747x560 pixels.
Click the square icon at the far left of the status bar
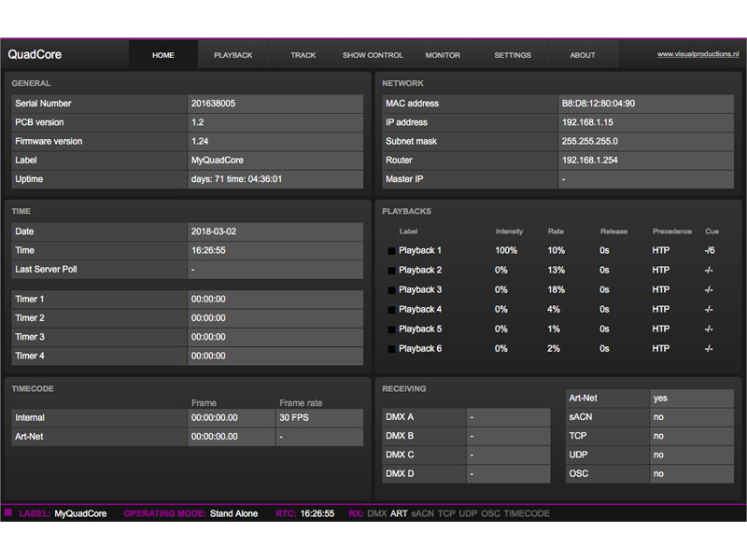11,513
